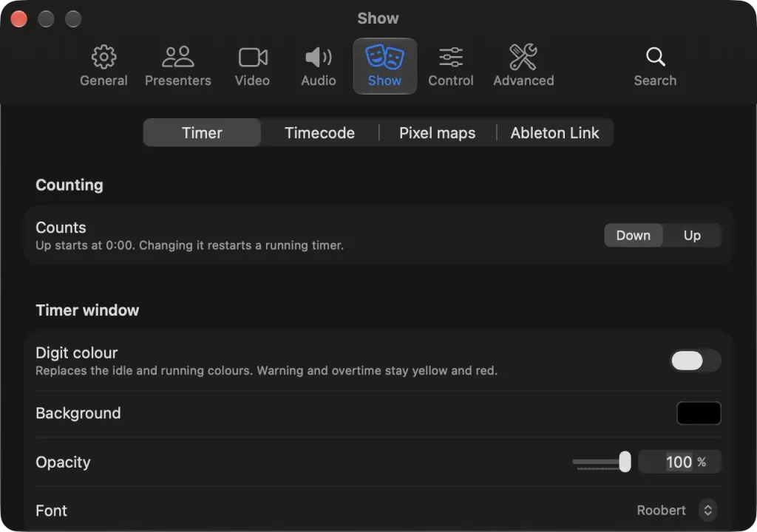
Task: Click the Font row label
Action: [x=52, y=511]
